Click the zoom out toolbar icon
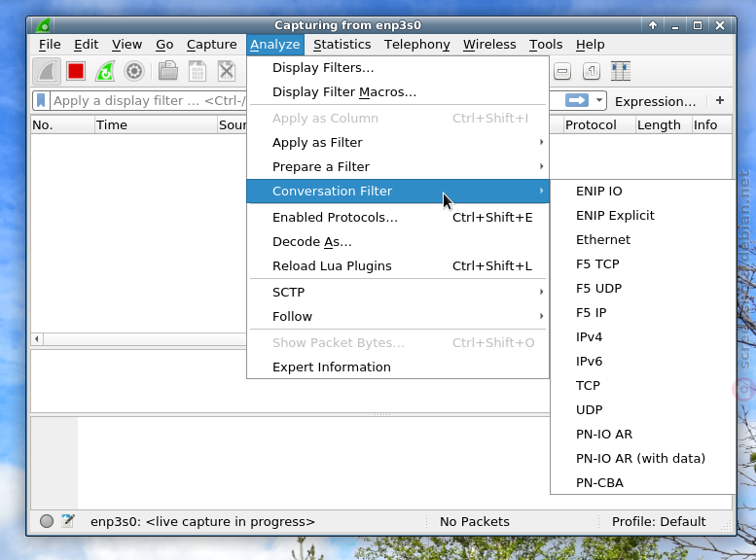This screenshot has width=756, height=560. coord(562,71)
